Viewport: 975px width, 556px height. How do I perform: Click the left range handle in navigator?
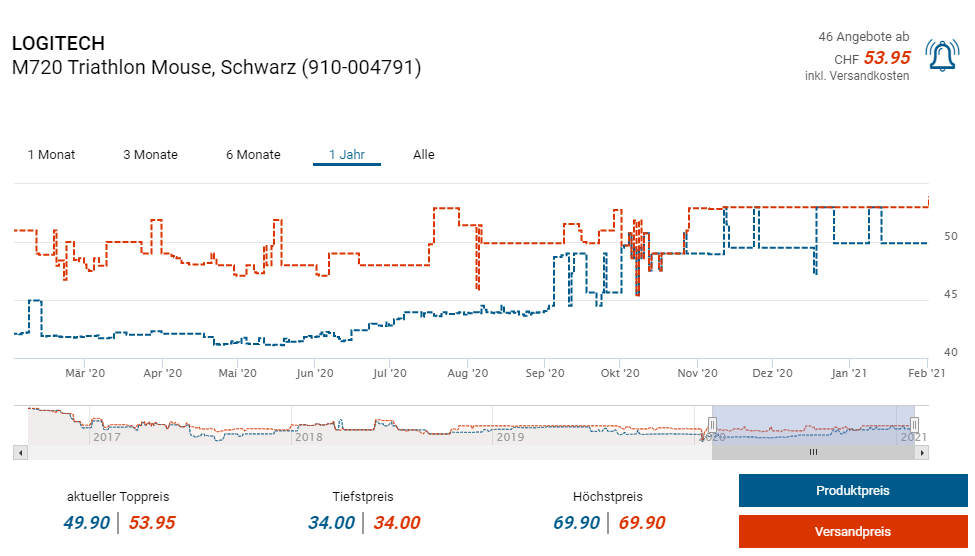coord(713,425)
